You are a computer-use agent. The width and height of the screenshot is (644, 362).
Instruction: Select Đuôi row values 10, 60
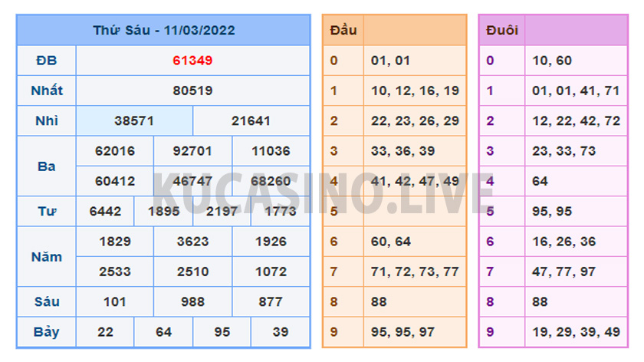[x=552, y=61]
